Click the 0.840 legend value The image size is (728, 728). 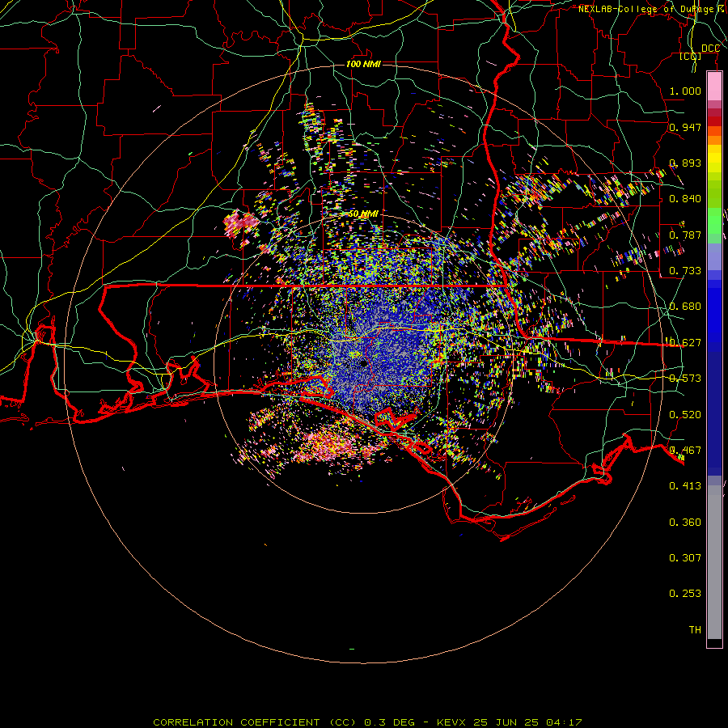[685, 199]
